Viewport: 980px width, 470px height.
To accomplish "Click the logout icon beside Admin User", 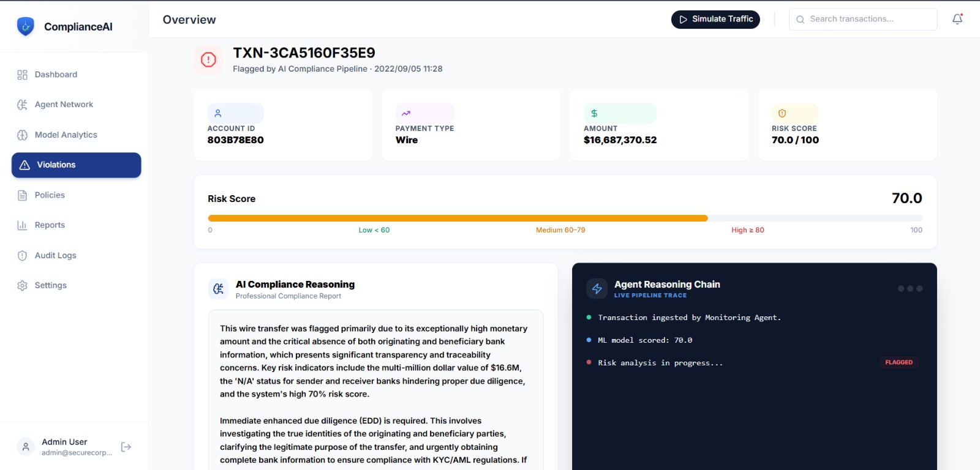I will pyautogui.click(x=126, y=447).
